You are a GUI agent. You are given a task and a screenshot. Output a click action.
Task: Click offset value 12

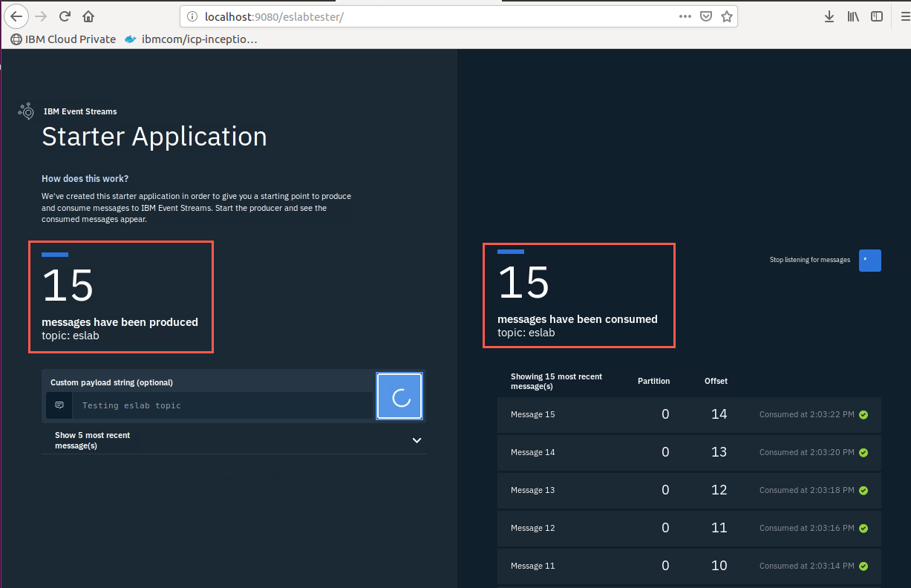point(719,490)
